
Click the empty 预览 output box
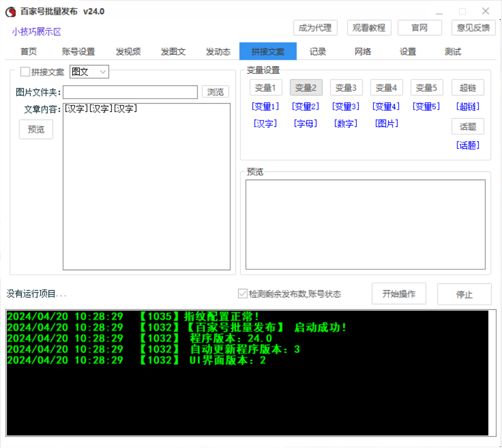click(365, 225)
